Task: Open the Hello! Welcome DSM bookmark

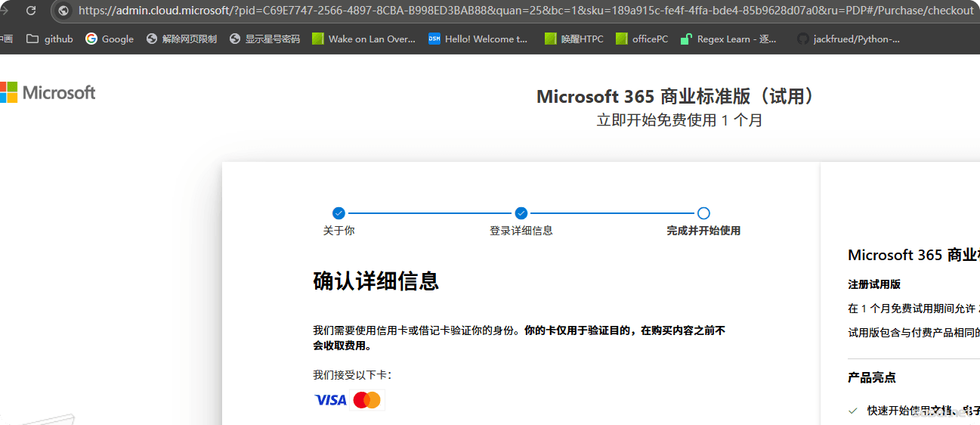Action: click(x=478, y=39)
